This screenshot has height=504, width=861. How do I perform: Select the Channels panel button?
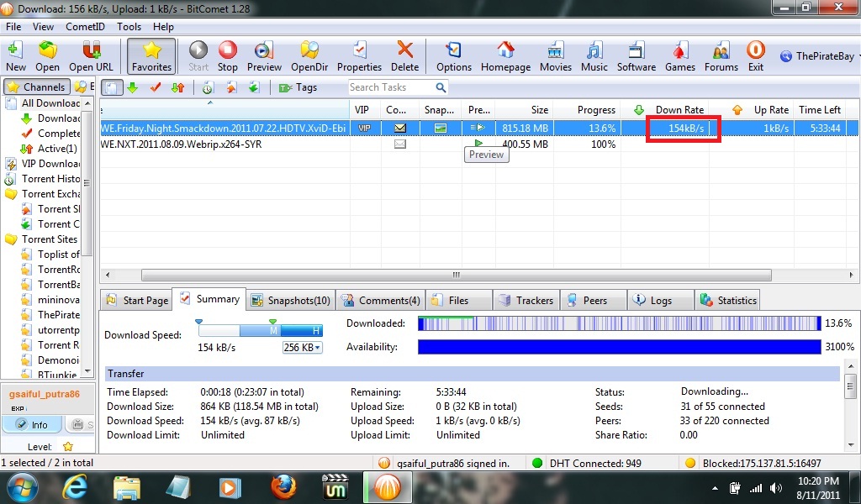point(37,87)
